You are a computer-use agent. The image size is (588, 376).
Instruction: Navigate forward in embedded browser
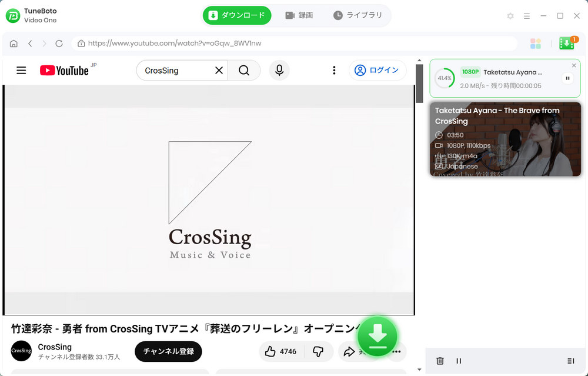[44, 44]
